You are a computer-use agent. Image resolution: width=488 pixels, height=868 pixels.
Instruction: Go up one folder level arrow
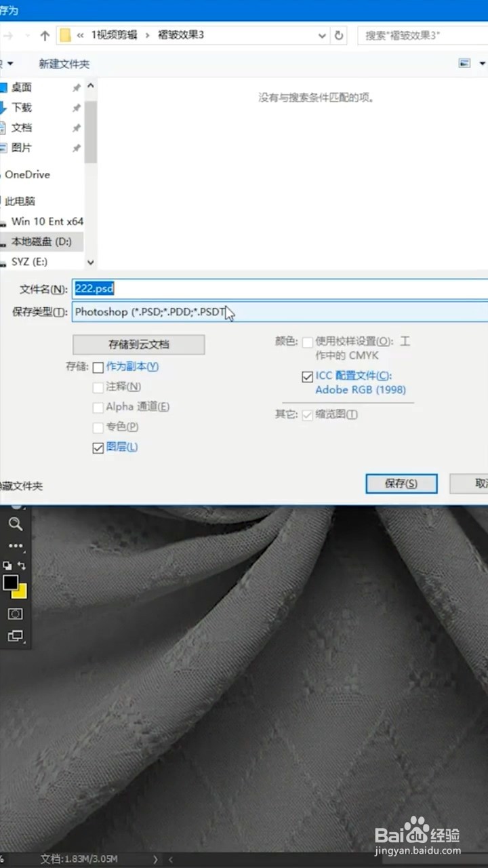tap(45, 35)
